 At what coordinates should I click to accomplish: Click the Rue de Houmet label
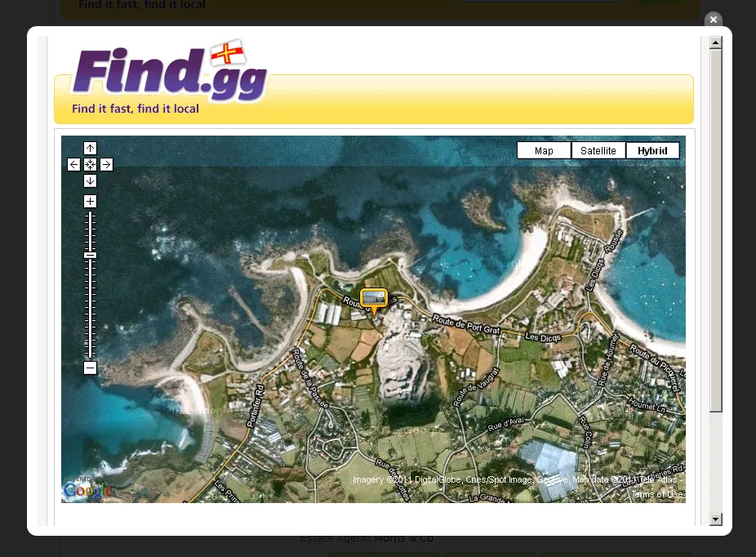click(x=607, y=359)
